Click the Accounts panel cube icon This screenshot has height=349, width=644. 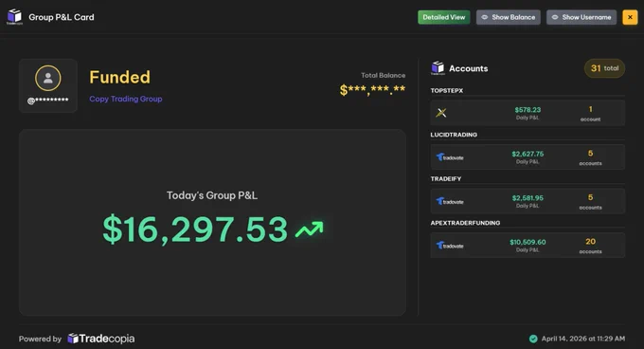(438, 68)
